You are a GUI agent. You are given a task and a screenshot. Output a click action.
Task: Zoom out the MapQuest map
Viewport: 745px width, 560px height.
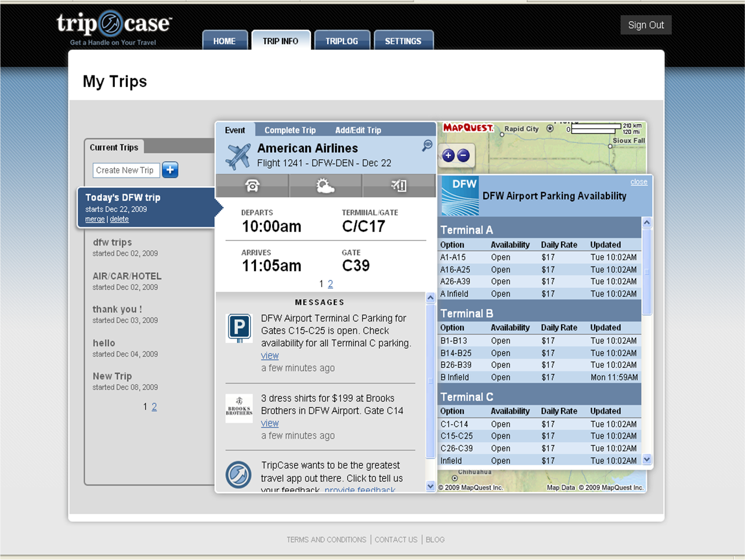pos(463,156)
